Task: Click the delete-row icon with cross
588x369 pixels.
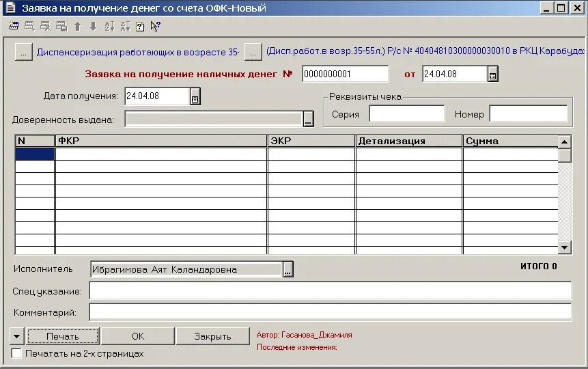Action: point(45,26)
